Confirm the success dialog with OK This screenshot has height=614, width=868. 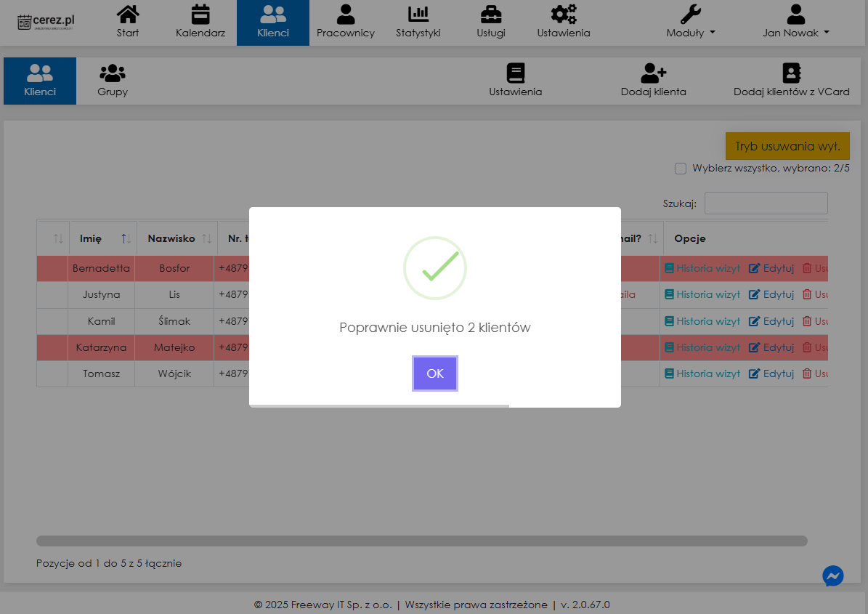tap(434, 373)
